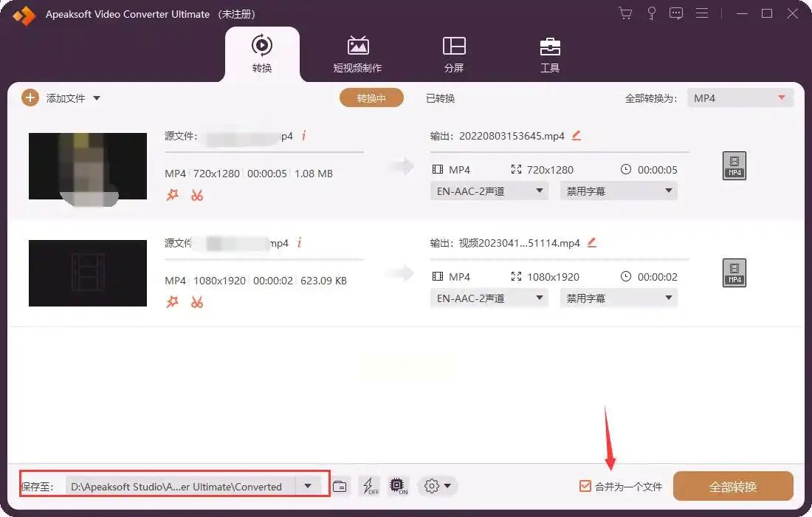Select the first video thumbnail

click(x=88, y=166)
